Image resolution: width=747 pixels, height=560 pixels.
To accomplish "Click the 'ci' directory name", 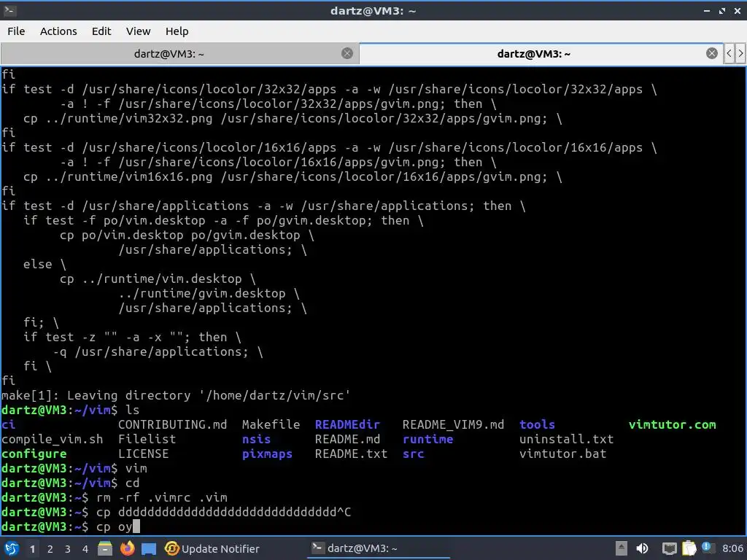I will 8,425.
